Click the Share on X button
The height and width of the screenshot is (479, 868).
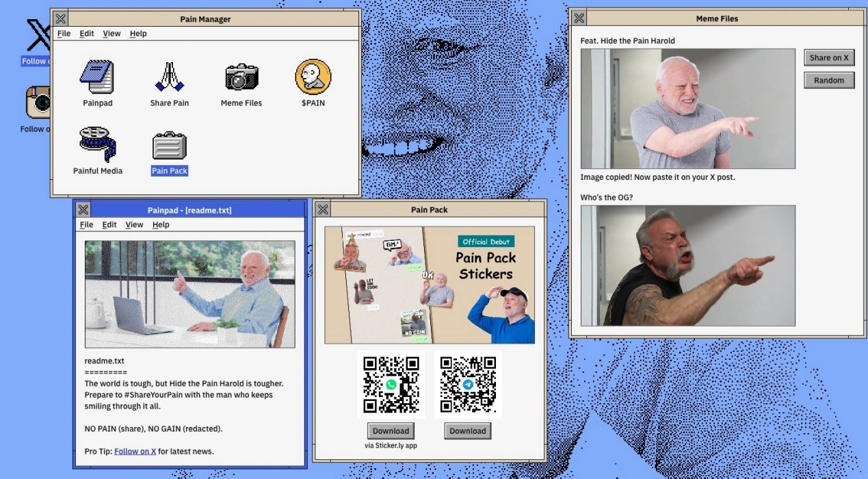click(829, 58)
